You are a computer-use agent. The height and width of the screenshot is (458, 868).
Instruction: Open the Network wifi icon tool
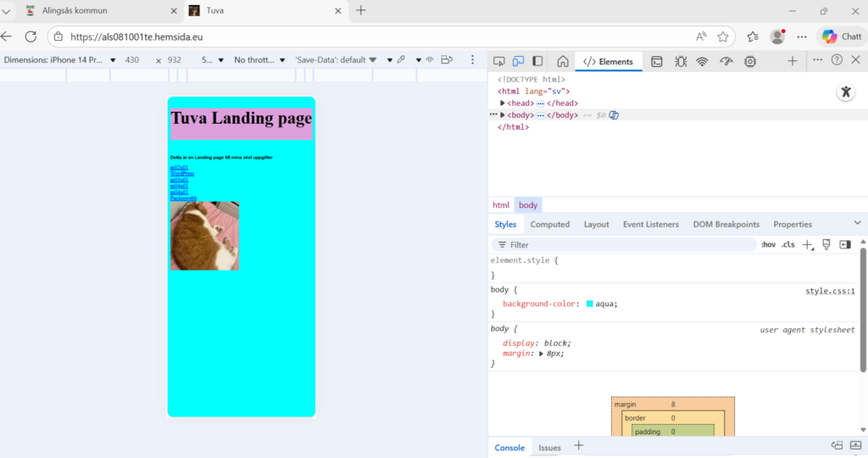[703, 61]
